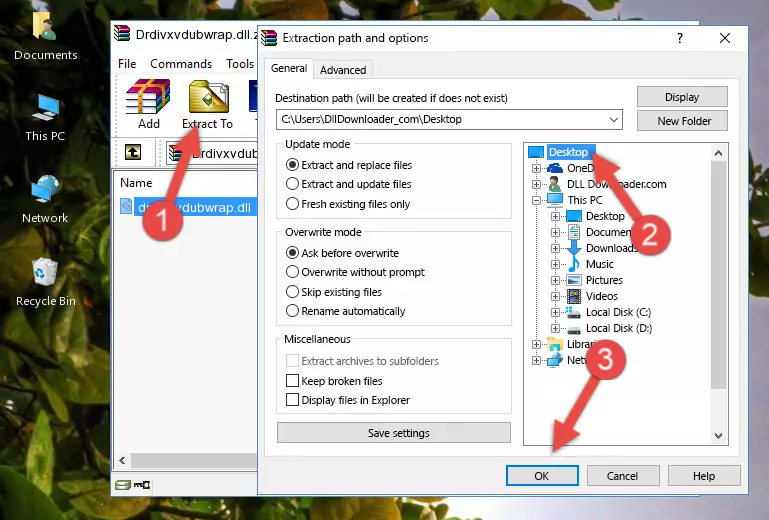Click the Pictures icon in tree

coord(574,280)
